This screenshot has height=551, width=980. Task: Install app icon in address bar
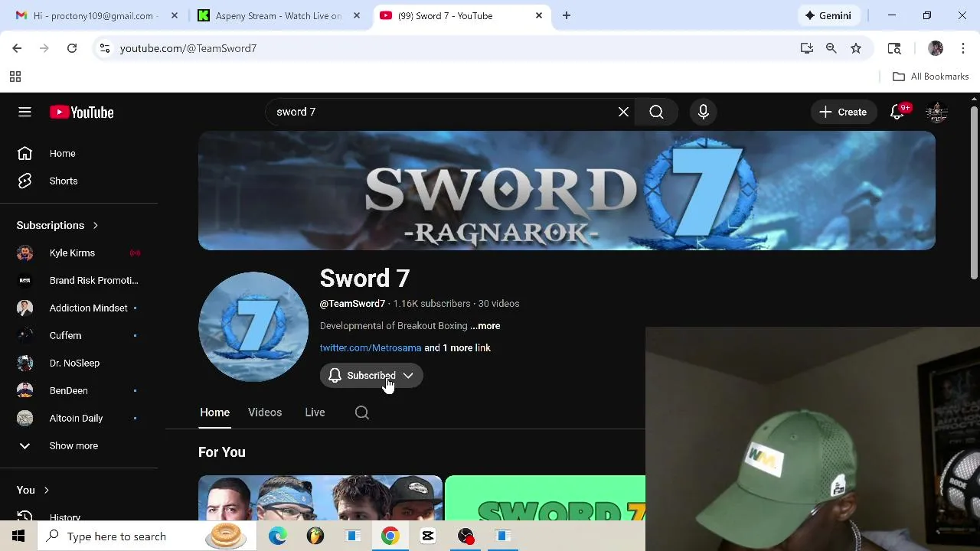(x=807, y=48)
